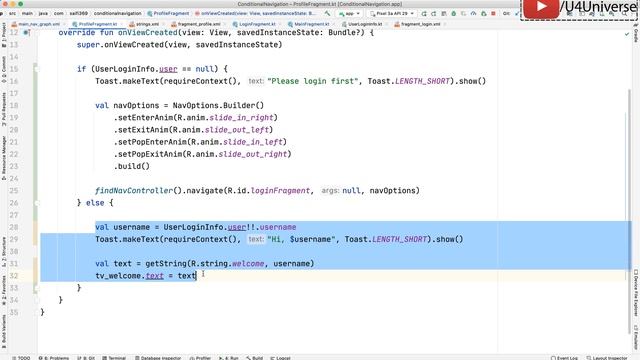640x360 pixels.
Task: Open the Pixel 3a API 29 device dropdown
Action: [x=392, y=13]
